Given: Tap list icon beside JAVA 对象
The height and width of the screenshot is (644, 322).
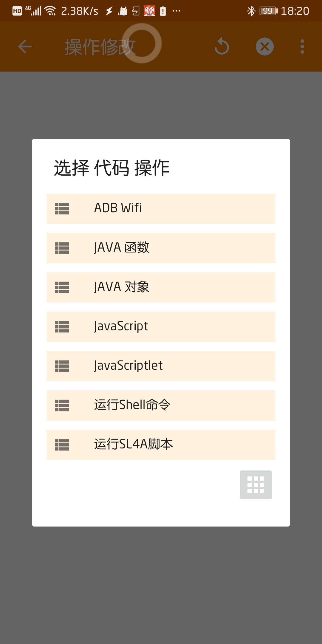Looking at the screenshot, I should [x=62, y=287].
